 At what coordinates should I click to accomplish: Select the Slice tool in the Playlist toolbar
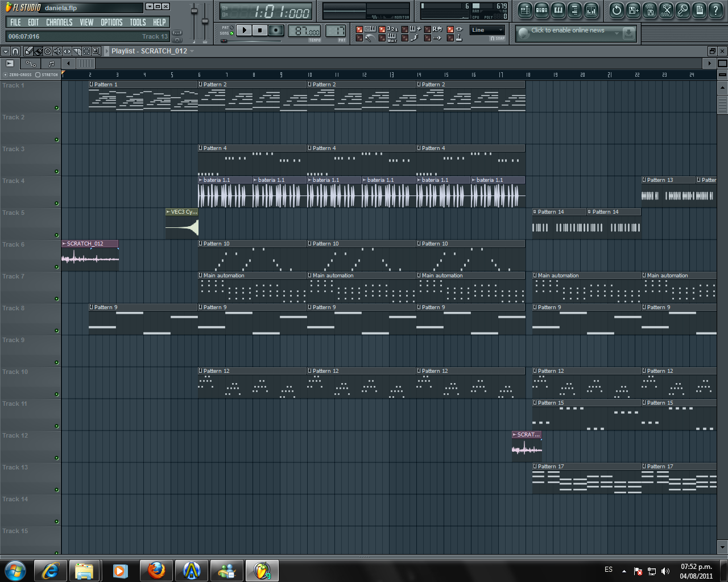77,51
